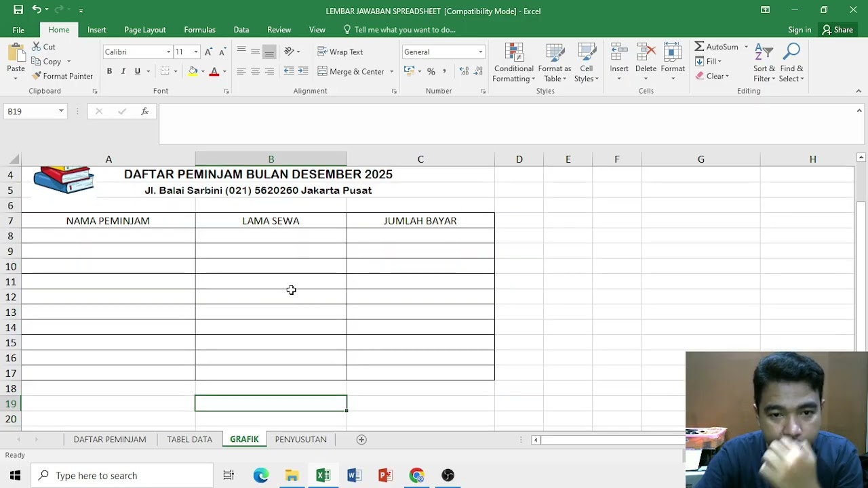This screenshot has height=488, width=868.
Task: Increase font size with large A icon
Action: (208, 52)
